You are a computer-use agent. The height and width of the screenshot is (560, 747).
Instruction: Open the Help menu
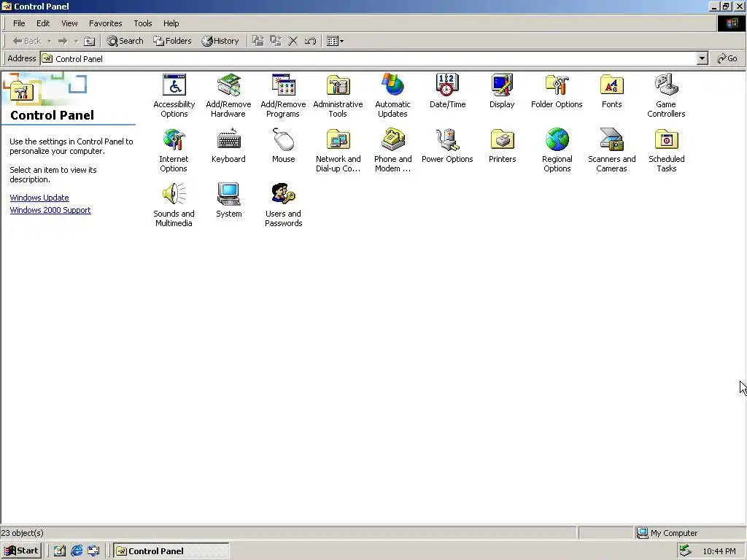pyautogui.click(x=171, y=23)
